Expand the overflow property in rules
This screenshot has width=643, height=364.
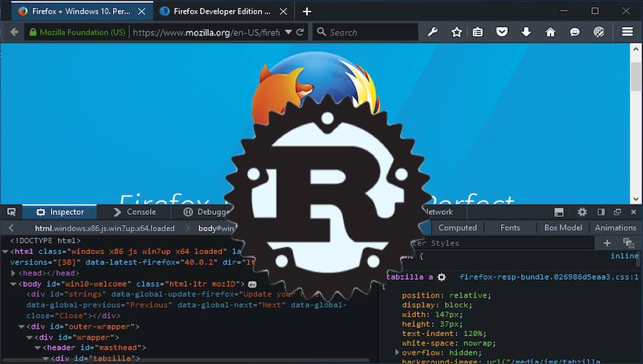397,353
